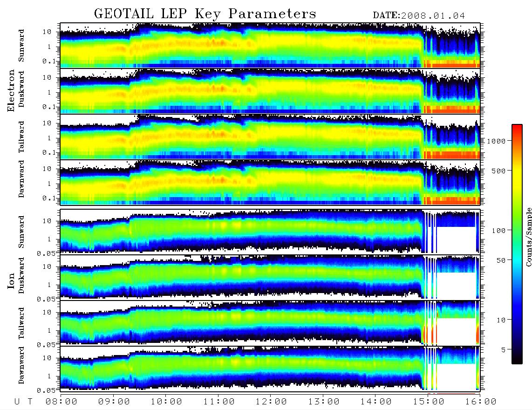Click the "1" energy tick of Ion Tailward panel
The width and height of the screenshot is (532, 410).
coord(49,330)
